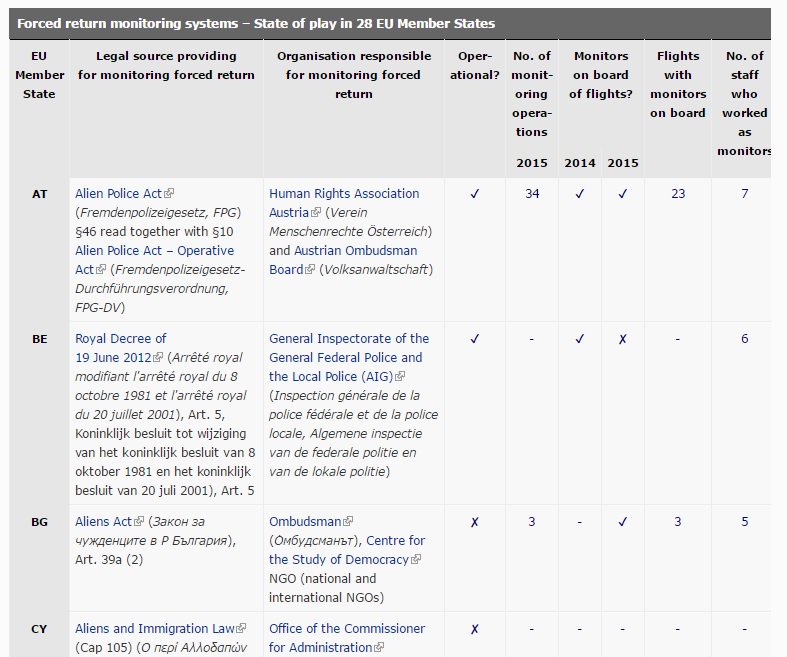The height and width of the screenshot is (657, 787).
Task: Click AT monitoring operations value 34
Action: pos(532,194)
